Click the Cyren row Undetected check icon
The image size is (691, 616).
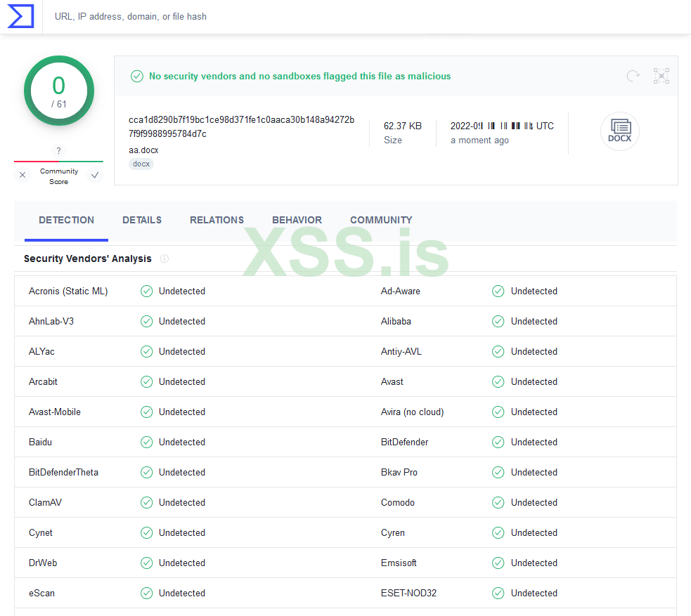498,533
